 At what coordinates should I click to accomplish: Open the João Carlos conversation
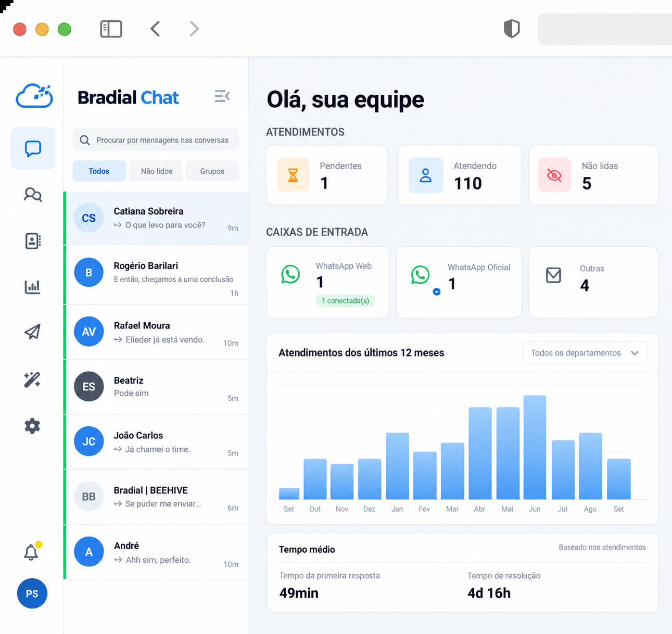(x=156, y=442)
